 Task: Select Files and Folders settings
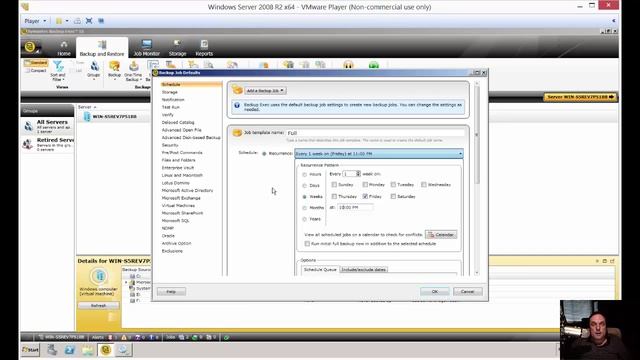pyautogui.click(x=178, y=160)
